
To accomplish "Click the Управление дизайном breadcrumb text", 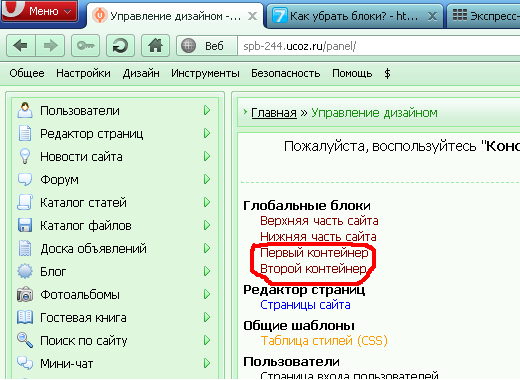I will pos(374,113).
